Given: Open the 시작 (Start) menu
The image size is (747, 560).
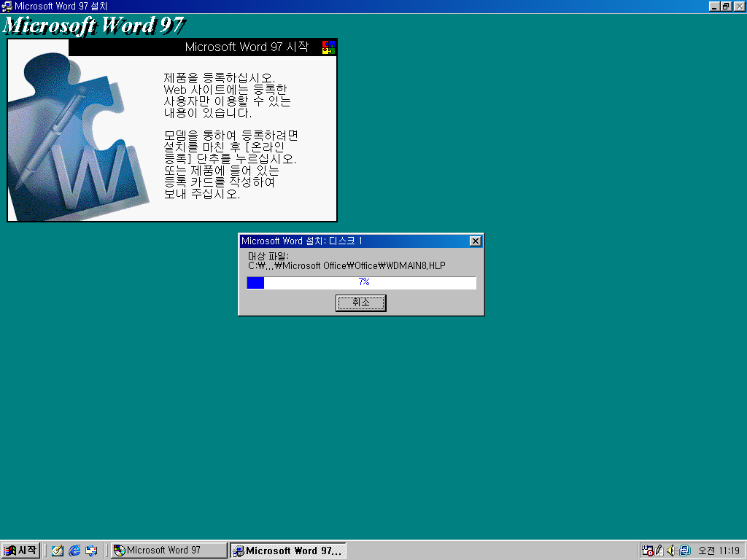Looking at the screenshot, I should 20,551.
